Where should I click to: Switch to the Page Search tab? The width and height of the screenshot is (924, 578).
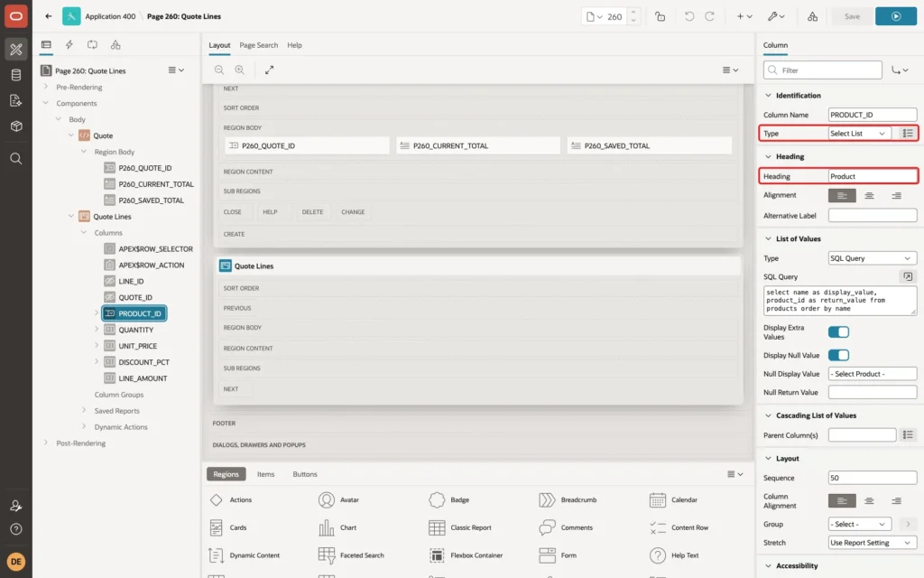(258, 45)
